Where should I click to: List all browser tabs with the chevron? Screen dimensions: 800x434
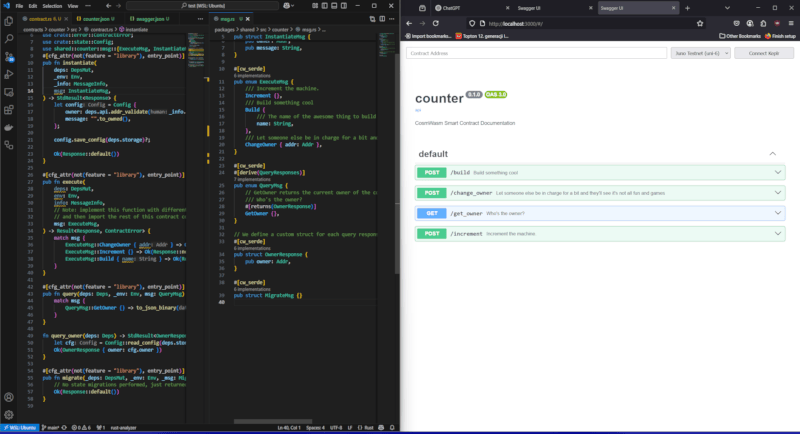728,8
